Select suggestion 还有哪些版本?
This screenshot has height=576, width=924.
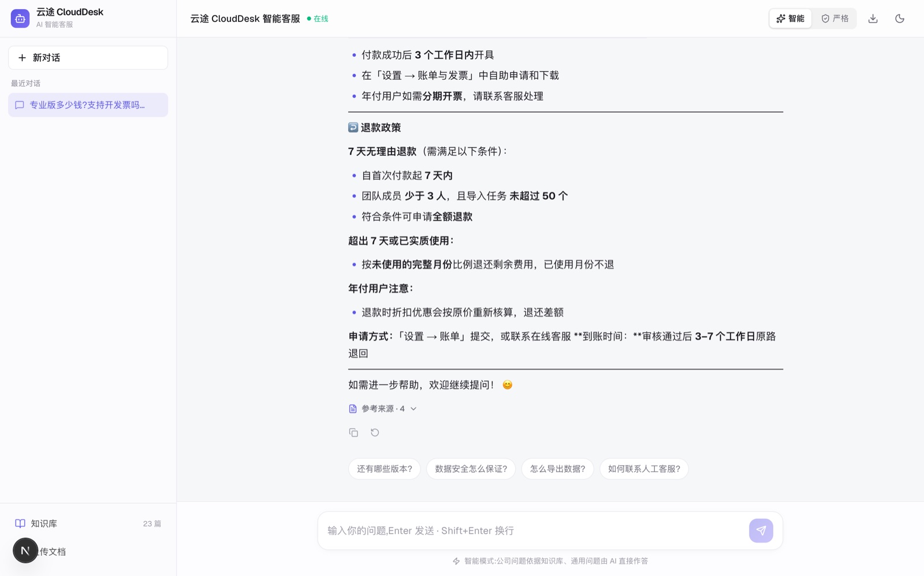[x=385, y=469]
